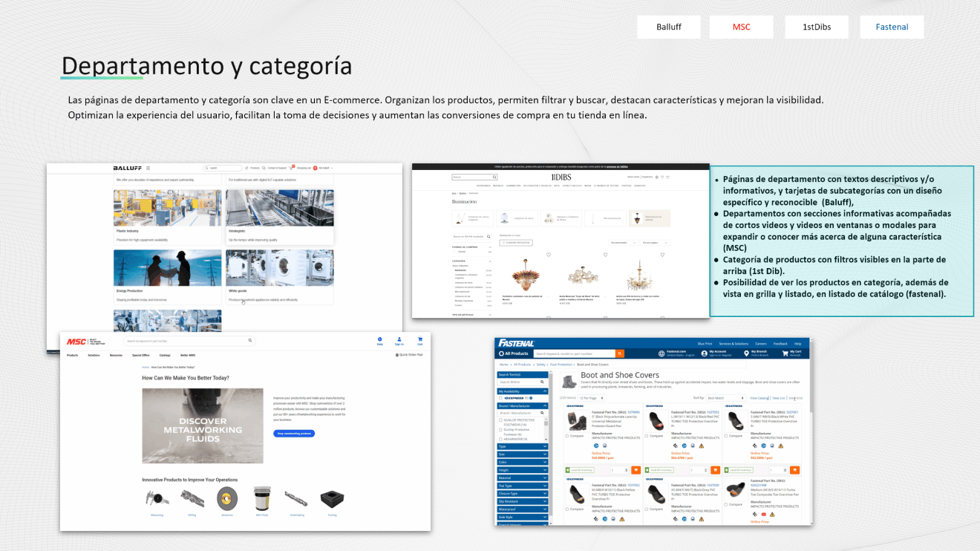This screenshot has width=980, height=551.
Task: Expand the Type filter in Fastenal sidebar
Action: [523, 446]
